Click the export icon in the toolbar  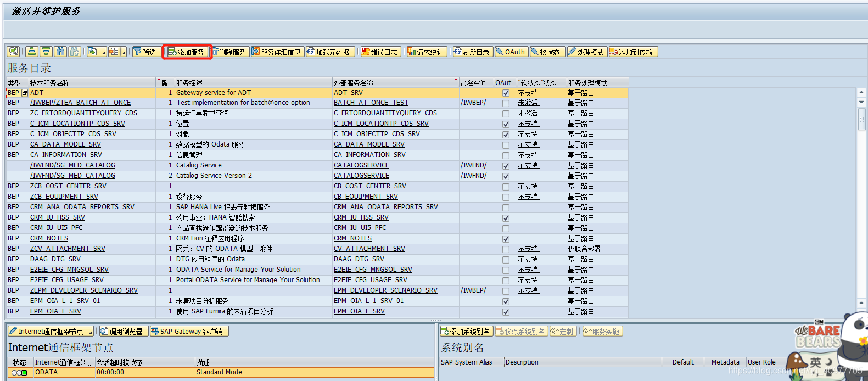(x=93, y=52)
